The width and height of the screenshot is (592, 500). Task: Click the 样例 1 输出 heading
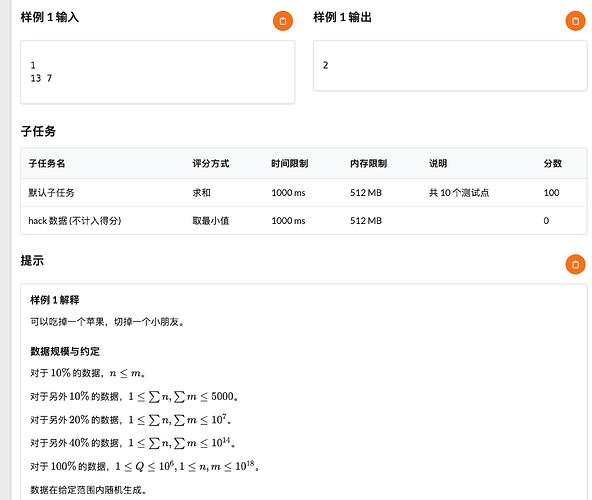click(342, 17)
